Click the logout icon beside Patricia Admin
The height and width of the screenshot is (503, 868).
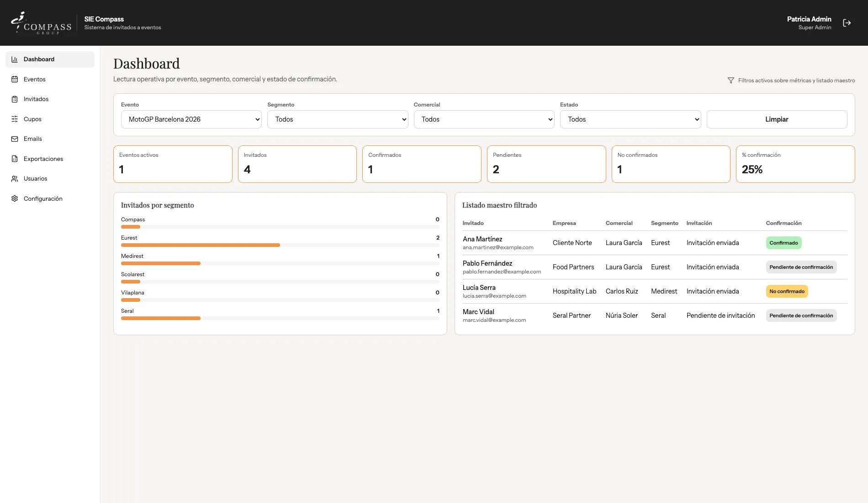tap(847, 23)
